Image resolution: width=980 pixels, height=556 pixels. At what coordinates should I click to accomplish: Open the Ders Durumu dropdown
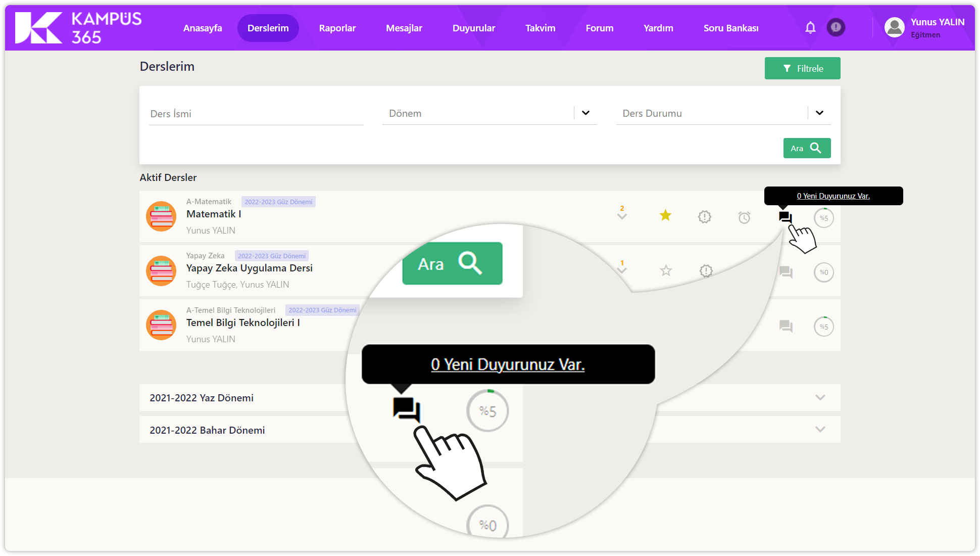819,113
